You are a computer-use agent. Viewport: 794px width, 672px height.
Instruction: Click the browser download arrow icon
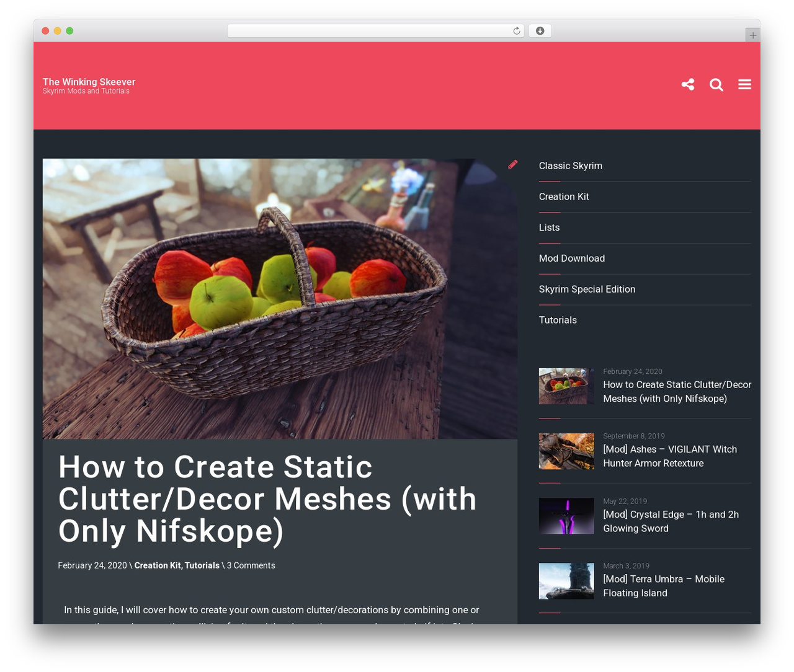pyautogui.click(x=540, y=31)
